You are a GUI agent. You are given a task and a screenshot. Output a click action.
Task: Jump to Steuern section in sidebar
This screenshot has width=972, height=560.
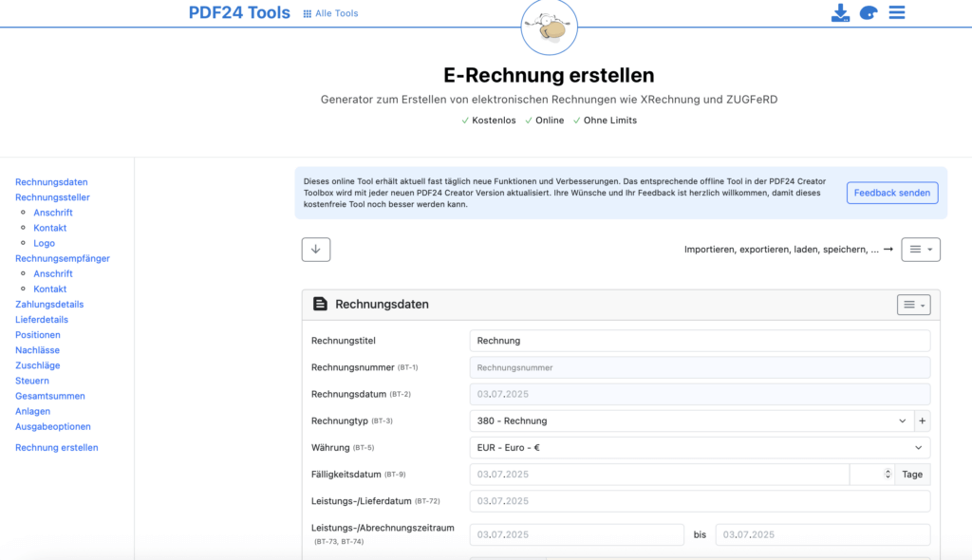click(32, 381)
